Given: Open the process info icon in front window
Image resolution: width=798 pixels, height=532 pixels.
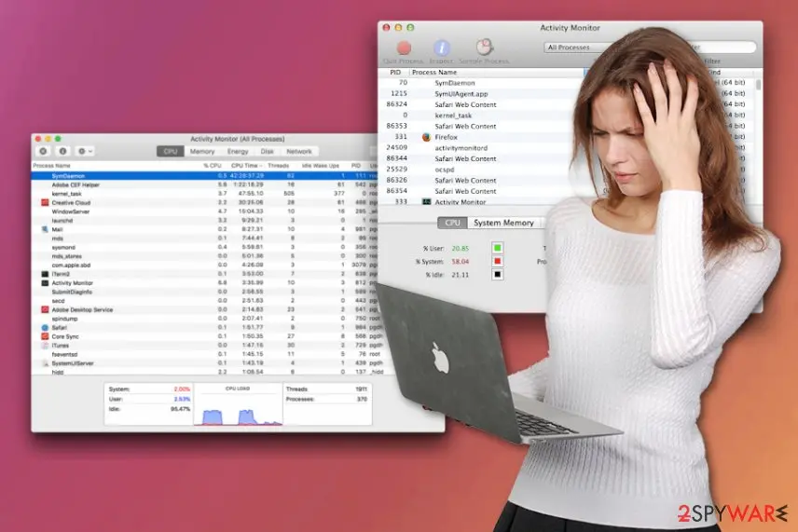Looking at the screenshot, I should point(62,151).
